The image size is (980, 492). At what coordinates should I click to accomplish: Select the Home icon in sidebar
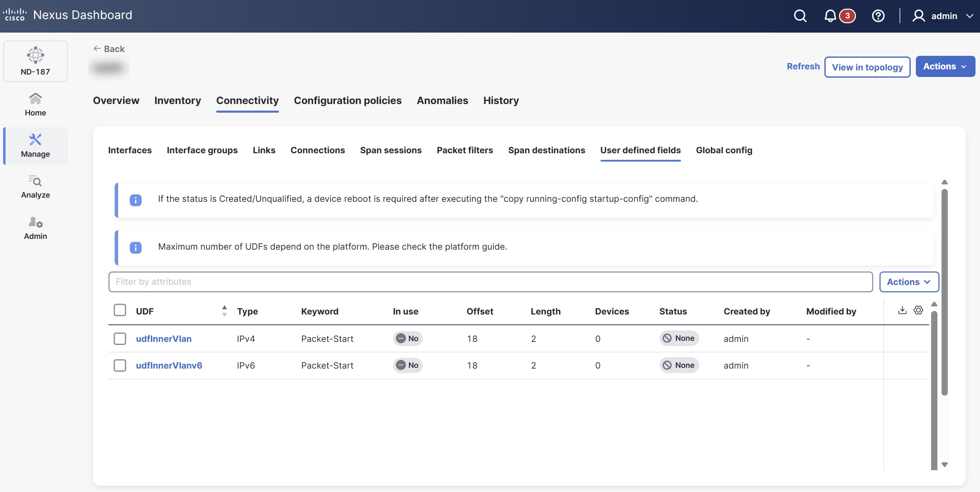tap(35, 104)
